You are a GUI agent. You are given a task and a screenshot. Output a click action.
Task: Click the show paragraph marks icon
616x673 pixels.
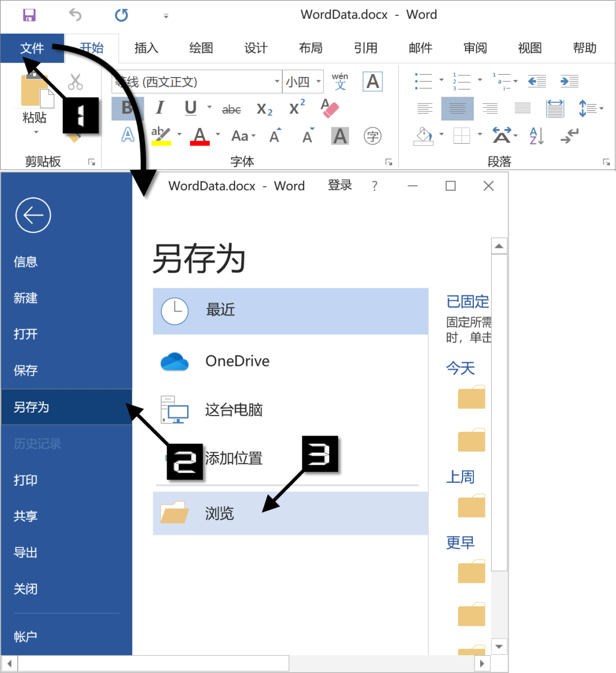pos(570,136)
